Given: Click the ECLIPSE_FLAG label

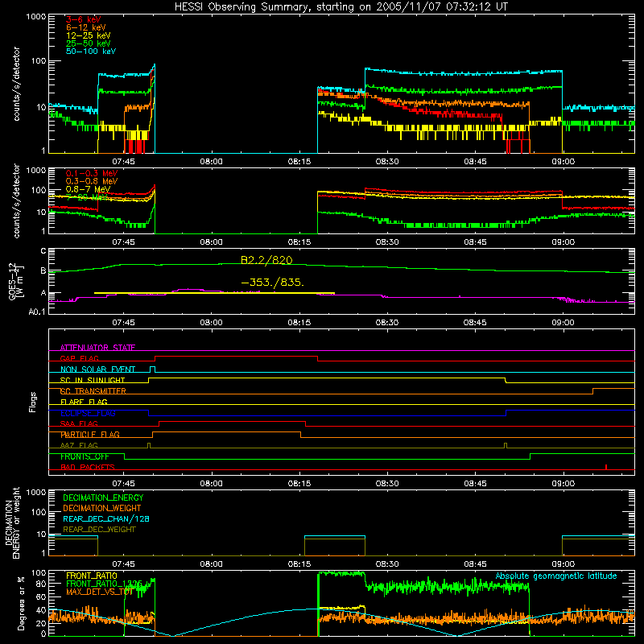Looking at the screenshot, I should (x=88, y=413).
